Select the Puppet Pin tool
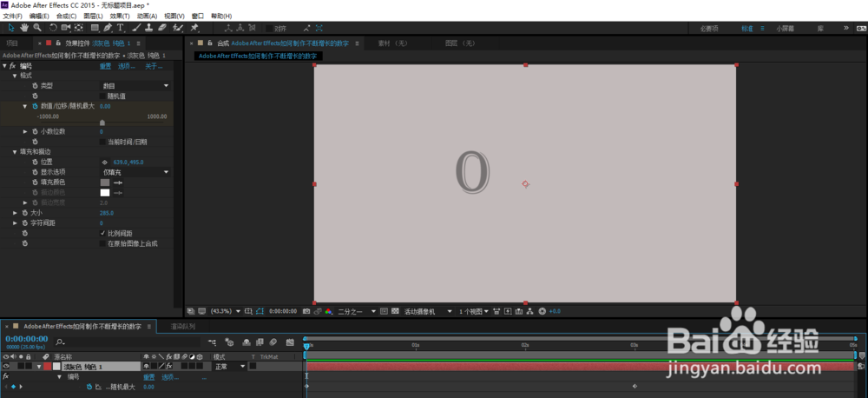868x398 pixels. pos(194,28)
